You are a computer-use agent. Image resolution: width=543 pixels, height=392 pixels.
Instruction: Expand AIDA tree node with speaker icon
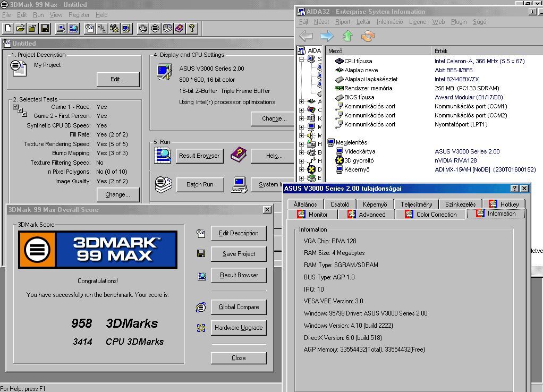point(302,135)
